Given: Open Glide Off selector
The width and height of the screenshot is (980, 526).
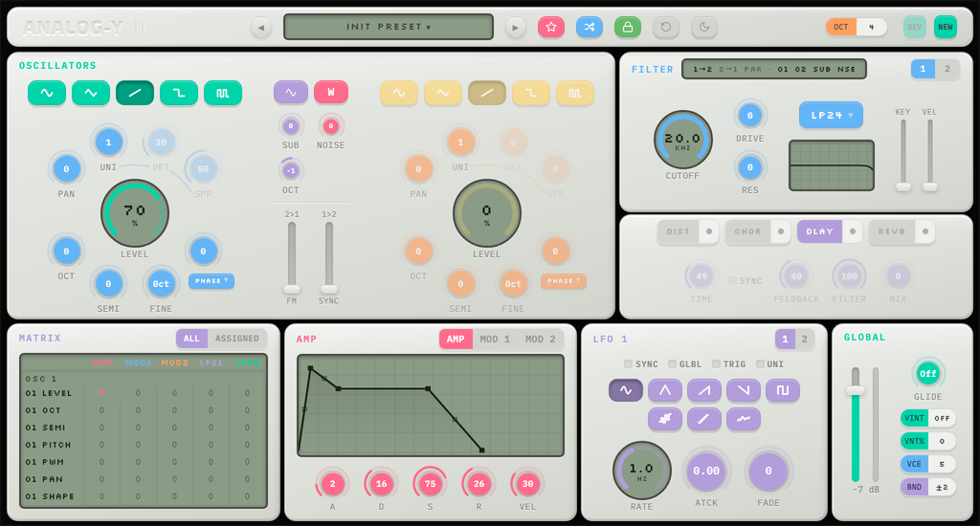Looking at the screenshot, I should tap(927, 374).
